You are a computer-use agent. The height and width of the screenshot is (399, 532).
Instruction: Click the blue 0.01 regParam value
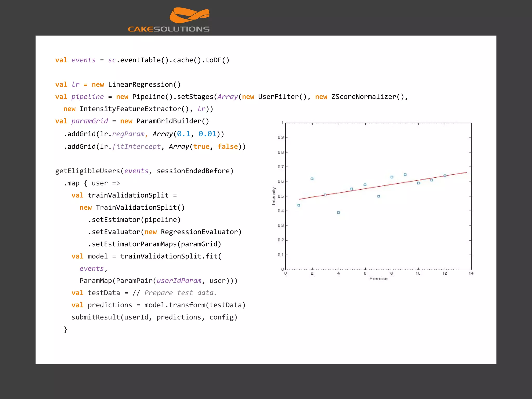click(x=207, y=134)
